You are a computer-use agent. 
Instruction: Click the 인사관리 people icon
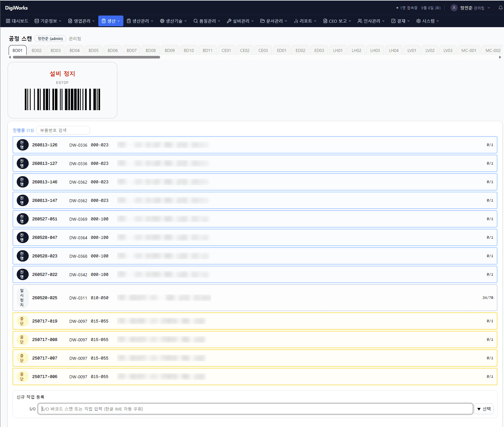[x=360, y=21]
